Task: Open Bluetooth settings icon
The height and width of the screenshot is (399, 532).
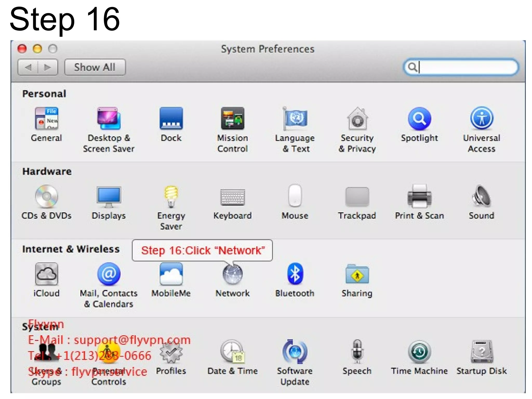Action: click(x=295, y=274)
